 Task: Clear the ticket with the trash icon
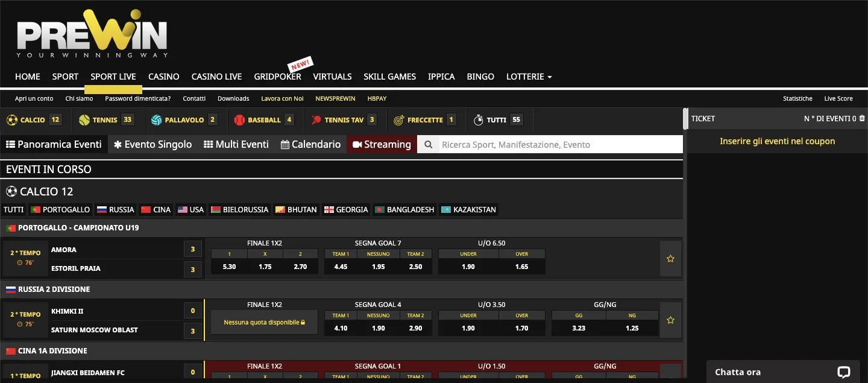pyautogui.click(x=862, y=119)
